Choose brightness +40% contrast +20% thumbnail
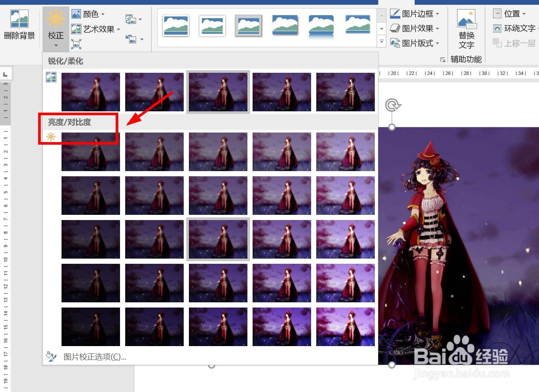539x392 pixels. click(345, 283)
